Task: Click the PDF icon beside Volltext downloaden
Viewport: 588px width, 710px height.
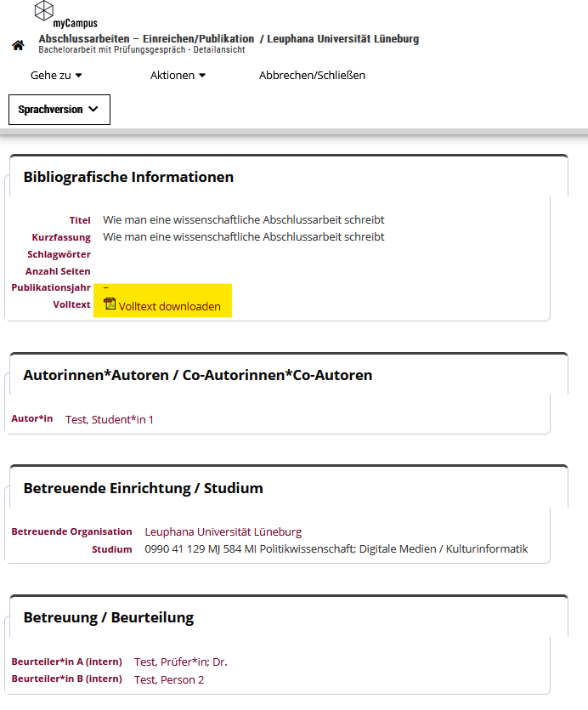Action: pyautogui.click(x=110, y=304)
